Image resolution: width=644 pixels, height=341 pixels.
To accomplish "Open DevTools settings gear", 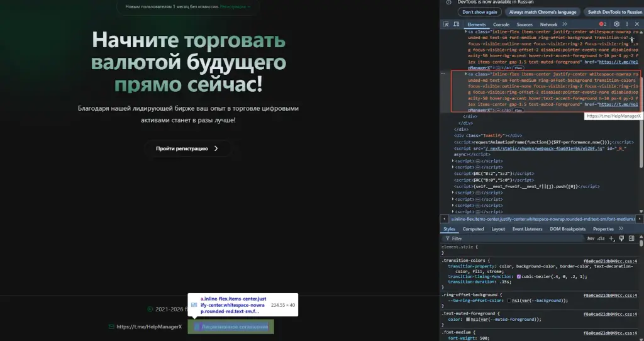I will (616, 25).
